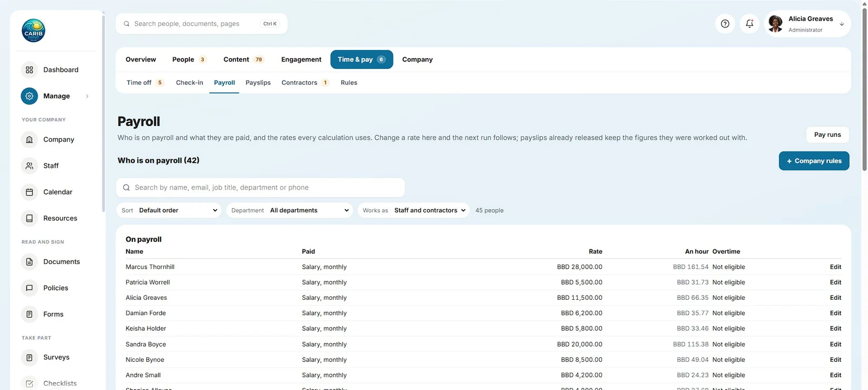
Task: Expand the Manage submenu chevron
Action: pyautogui.click(x=87, y=96)
